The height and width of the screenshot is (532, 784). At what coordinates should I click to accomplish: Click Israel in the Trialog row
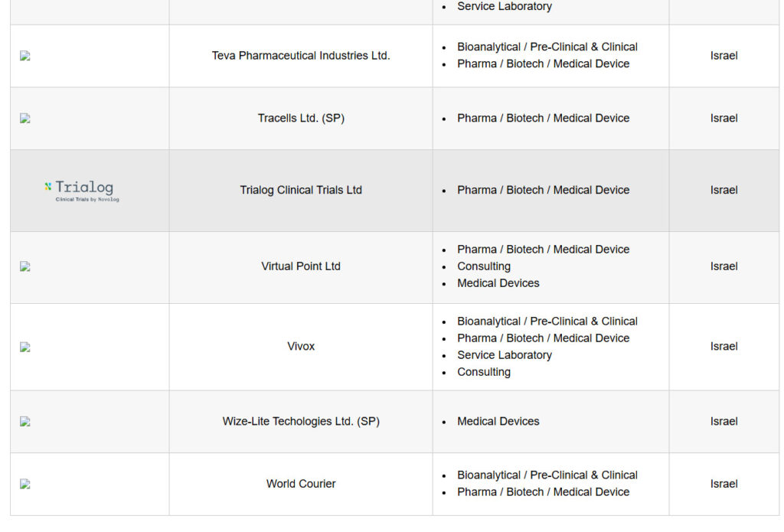point(724,190)
